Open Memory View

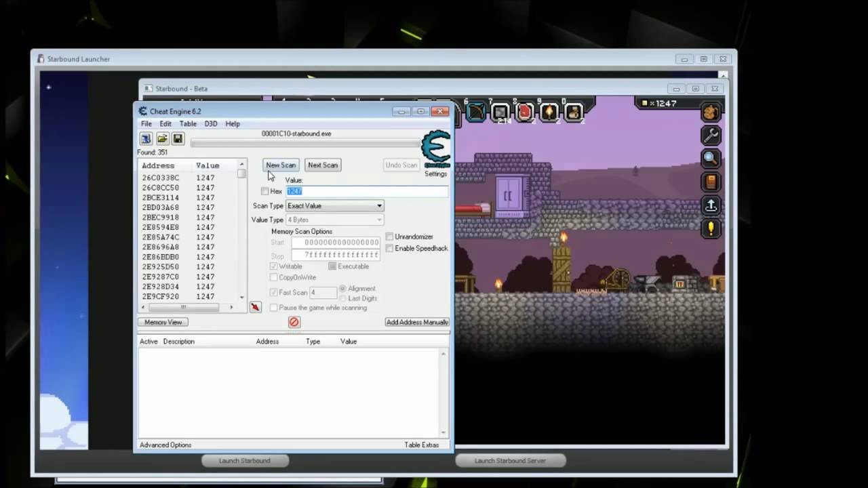point(163,323)
